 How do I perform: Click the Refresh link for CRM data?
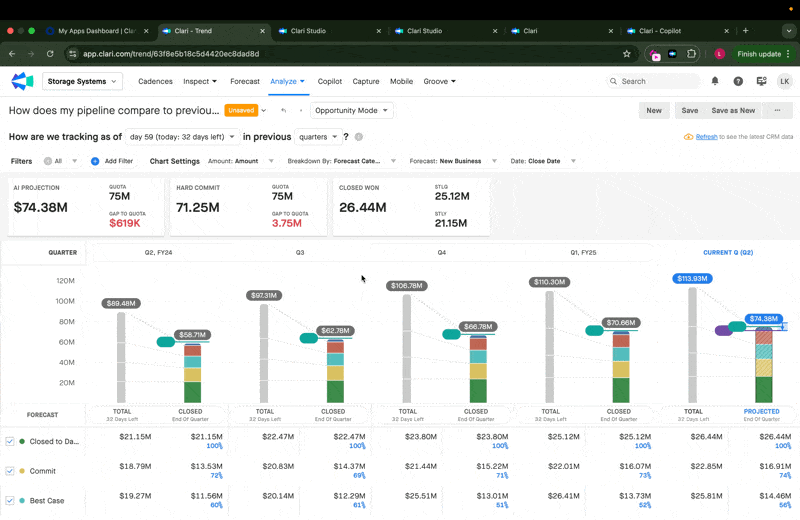click(706, 137)
